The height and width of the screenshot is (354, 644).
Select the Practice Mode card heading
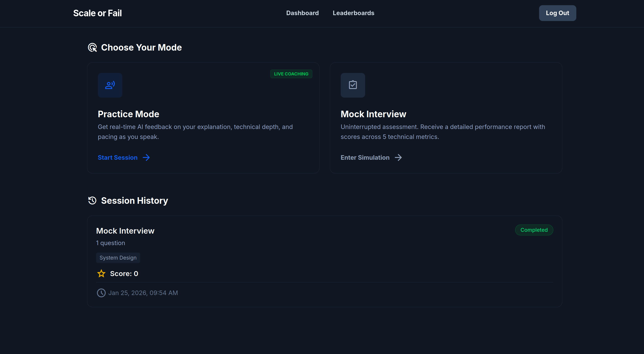[x=128, y=114]
